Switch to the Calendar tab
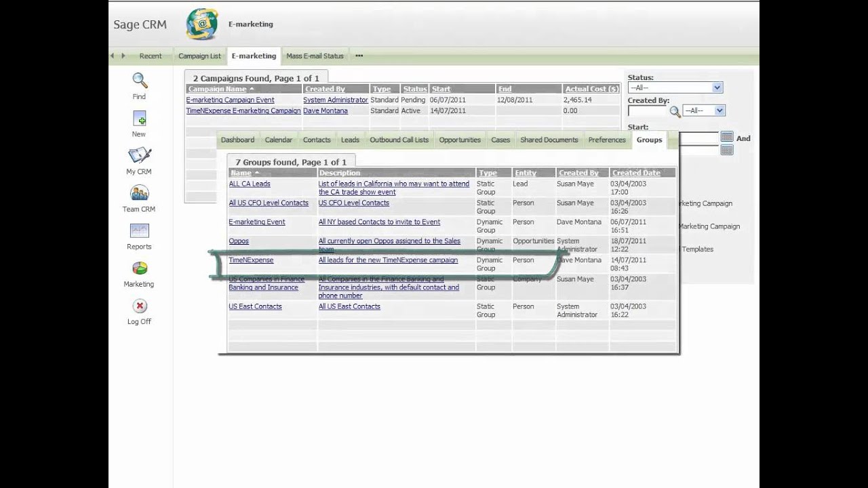This screenshot has width=868, height=488. (x=279, y=140)
